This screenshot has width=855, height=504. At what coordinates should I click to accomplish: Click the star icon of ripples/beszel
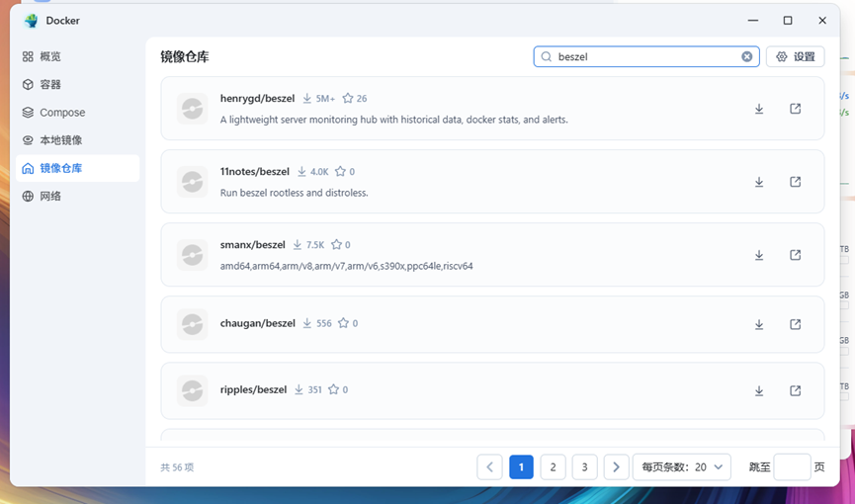click(x=334, y=389)
